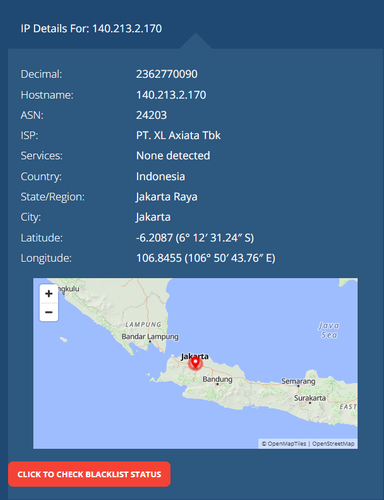This screenshot has height=500, width=384.
Task: Click the red location pin on Jakarta
Action: pos(195,363)
